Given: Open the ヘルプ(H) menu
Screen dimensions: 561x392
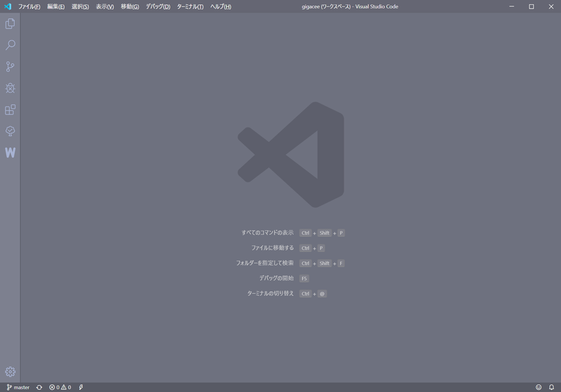Looking at the screenshot, I should (220, 6).
